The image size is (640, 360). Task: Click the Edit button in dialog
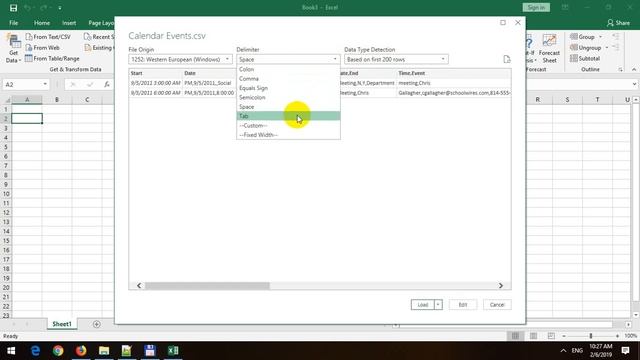pos(462,305)
